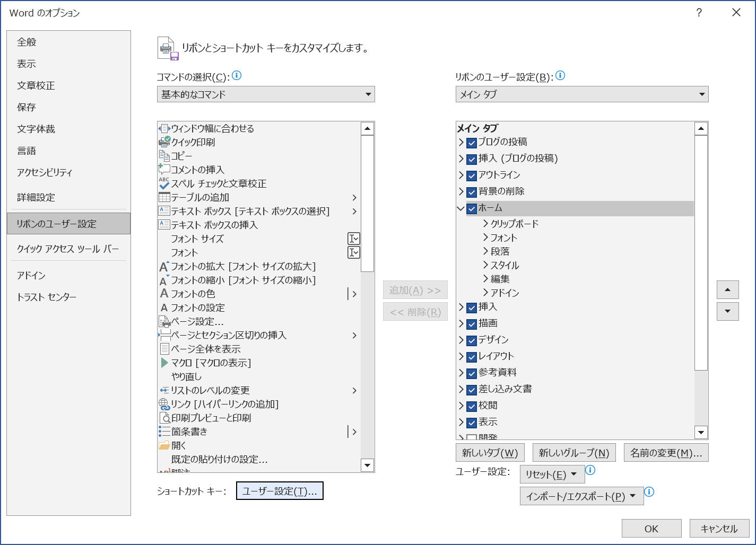
Task: Uncheck the 描画 tab checkbox
Action: pos(472,324)
